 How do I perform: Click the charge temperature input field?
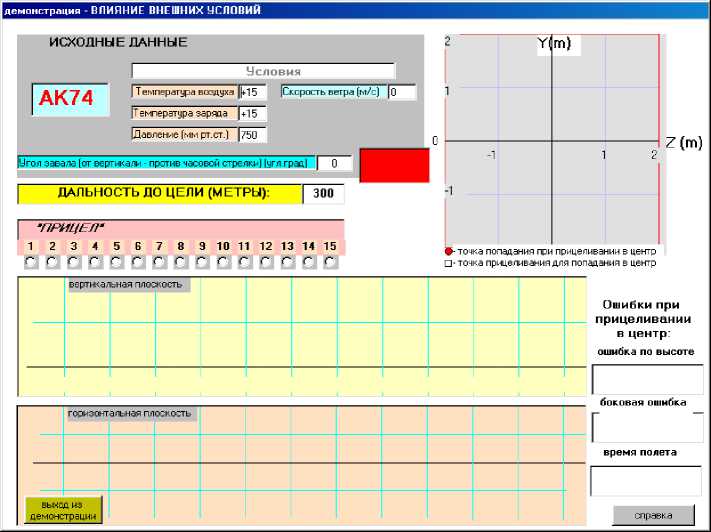[x=253, y=114]
